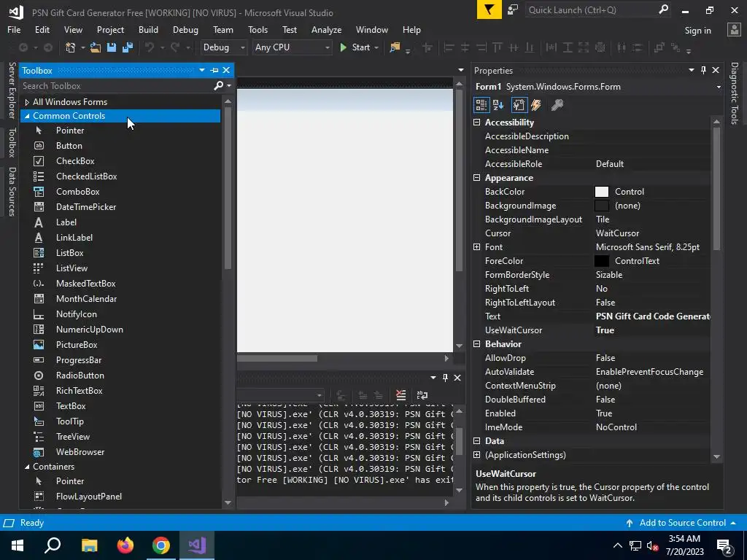Open the Build menu
Screen dimensions: 747x560
(148, 29)
